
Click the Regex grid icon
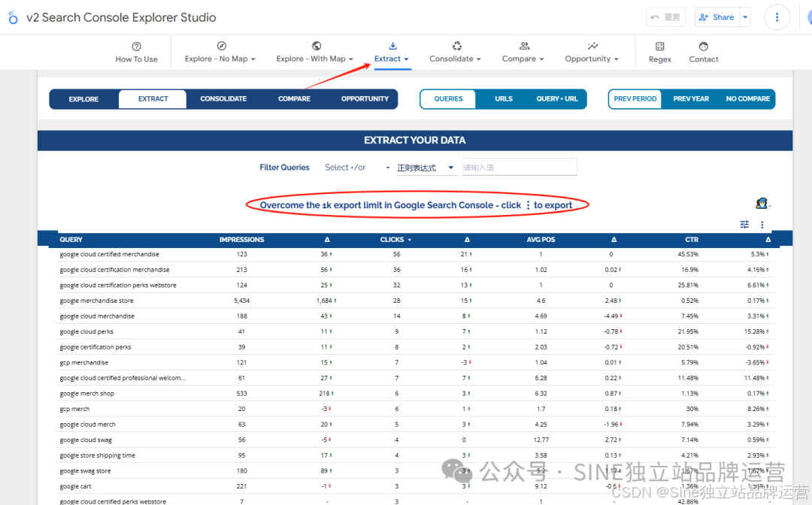(659, 46)
